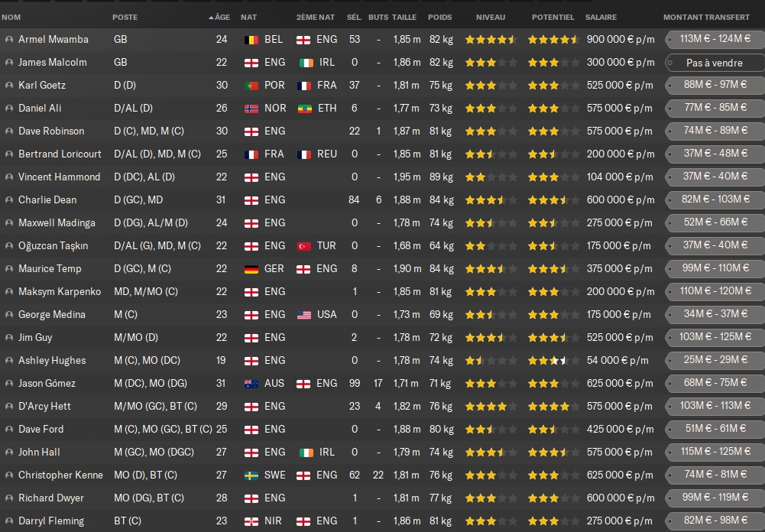Click the German flag for Maurice Temp
Image resolution: width=765 pixels, height=532 pixels.
pyautogui.click(x=250, y=269)
